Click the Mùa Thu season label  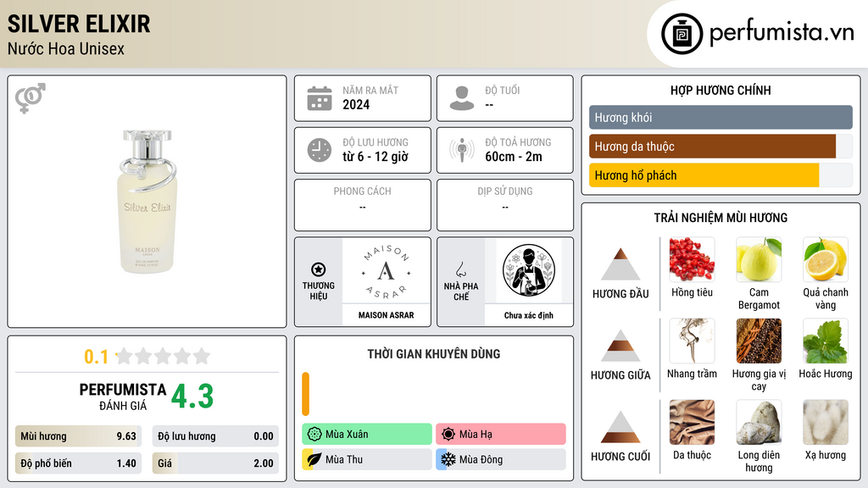tap(344, 459)
